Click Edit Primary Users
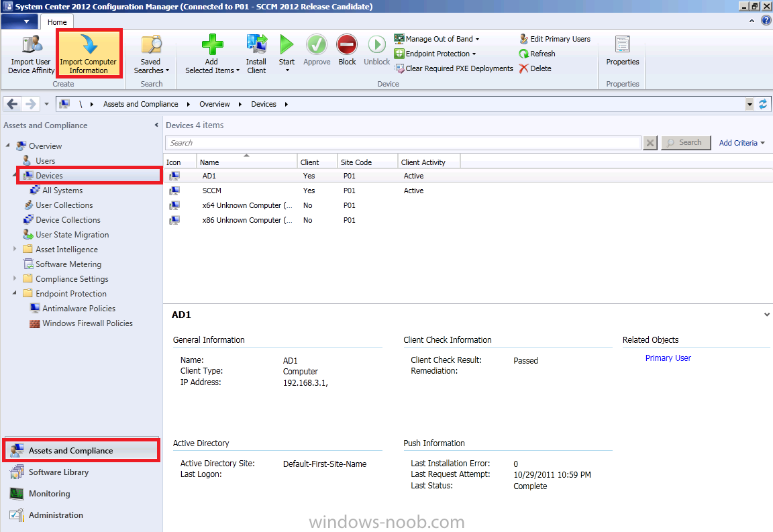 (555, 39)
